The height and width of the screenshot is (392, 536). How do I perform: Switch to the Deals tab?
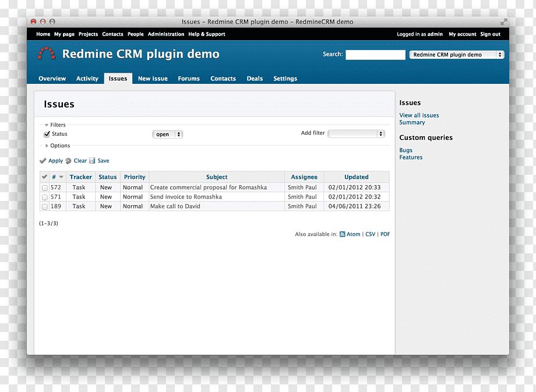[255, 79]
